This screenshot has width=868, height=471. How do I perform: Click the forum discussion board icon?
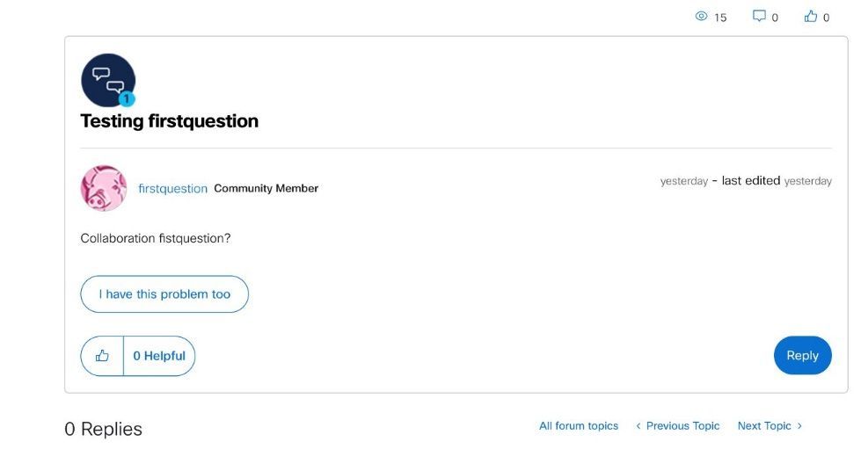pos(108,80)
